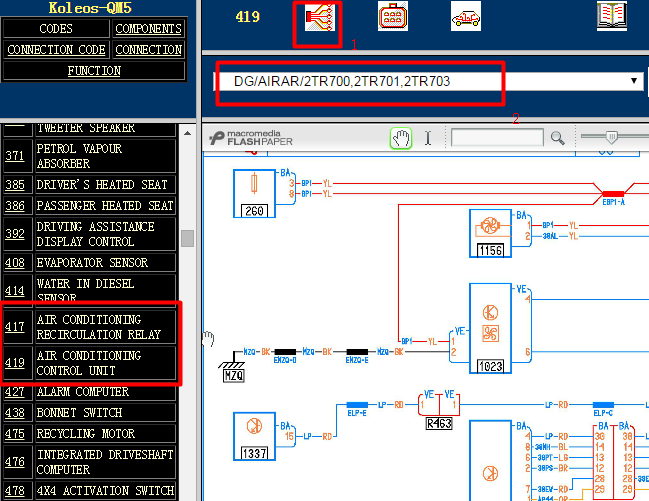
Task: Select AIR CONDITIONING RECIRCULATION RELAY row
Action: 105,327
